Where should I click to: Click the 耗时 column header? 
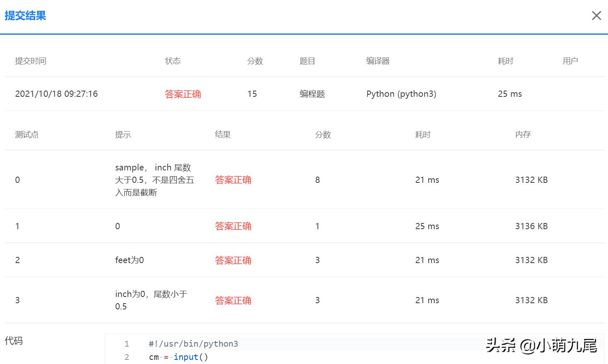click(505, 61)
